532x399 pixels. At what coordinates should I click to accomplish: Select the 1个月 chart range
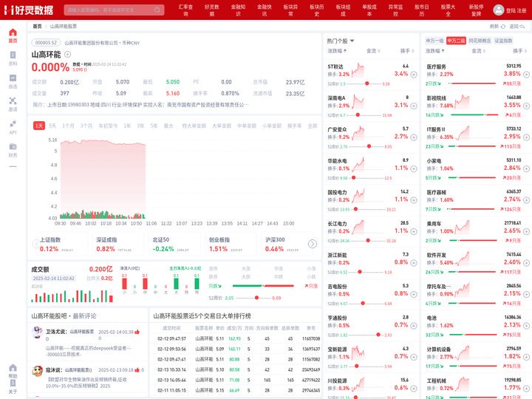(x=68, y=126)
